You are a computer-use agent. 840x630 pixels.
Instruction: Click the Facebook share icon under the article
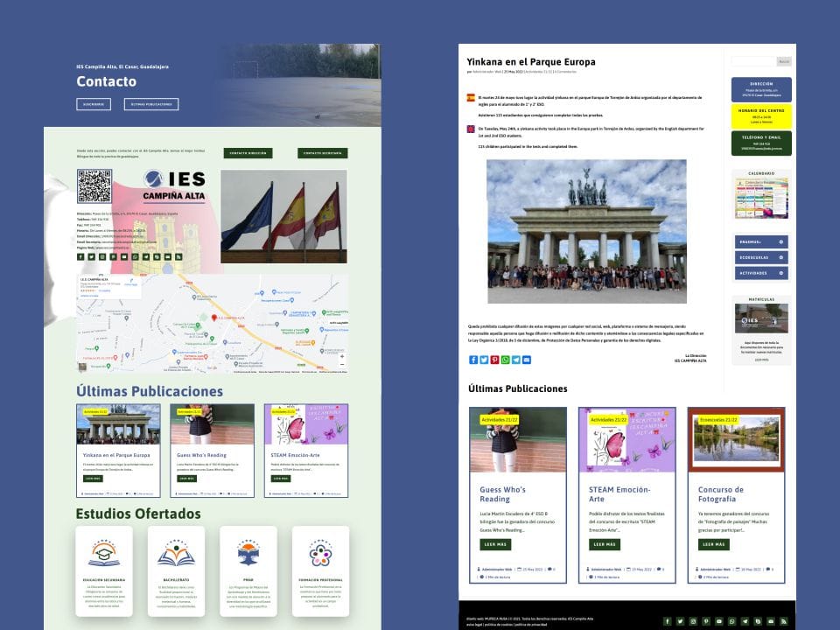pos(473,360)
